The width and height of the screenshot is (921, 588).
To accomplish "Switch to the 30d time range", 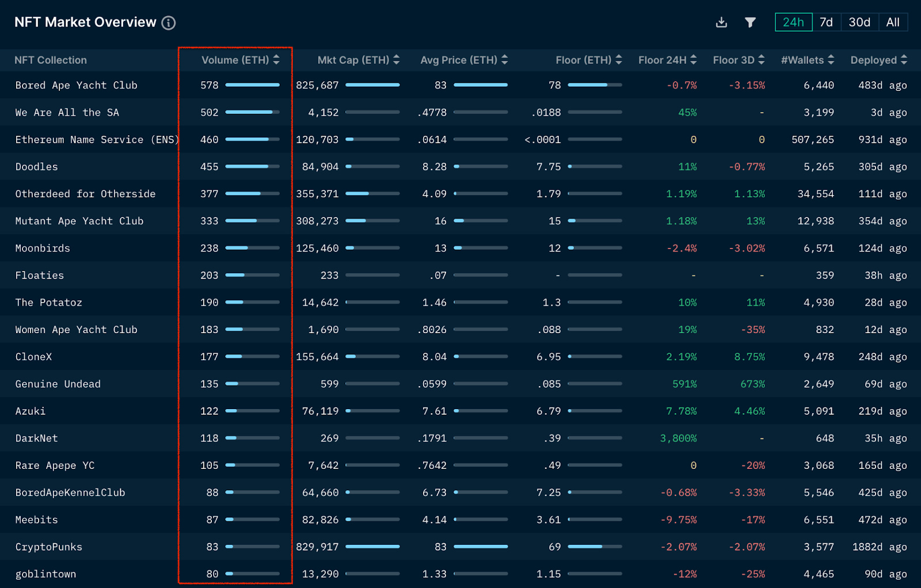I will tap(859, 22).
